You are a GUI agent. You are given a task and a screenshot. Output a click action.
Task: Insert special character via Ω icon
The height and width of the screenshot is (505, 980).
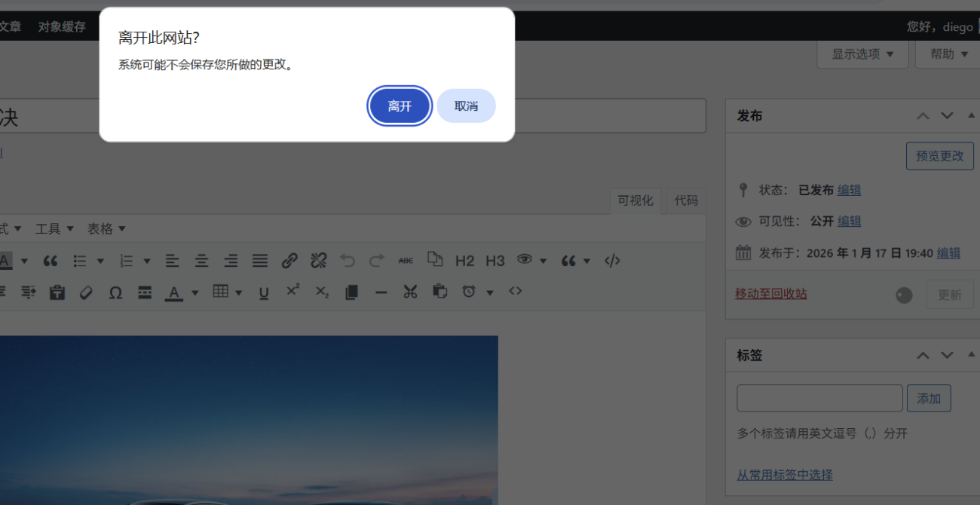(115, 292)
